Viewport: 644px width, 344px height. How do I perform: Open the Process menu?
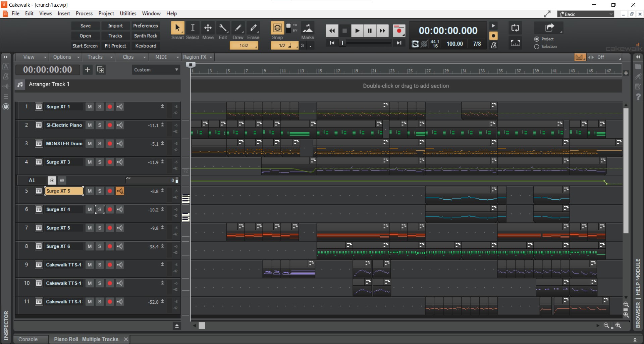84,13
